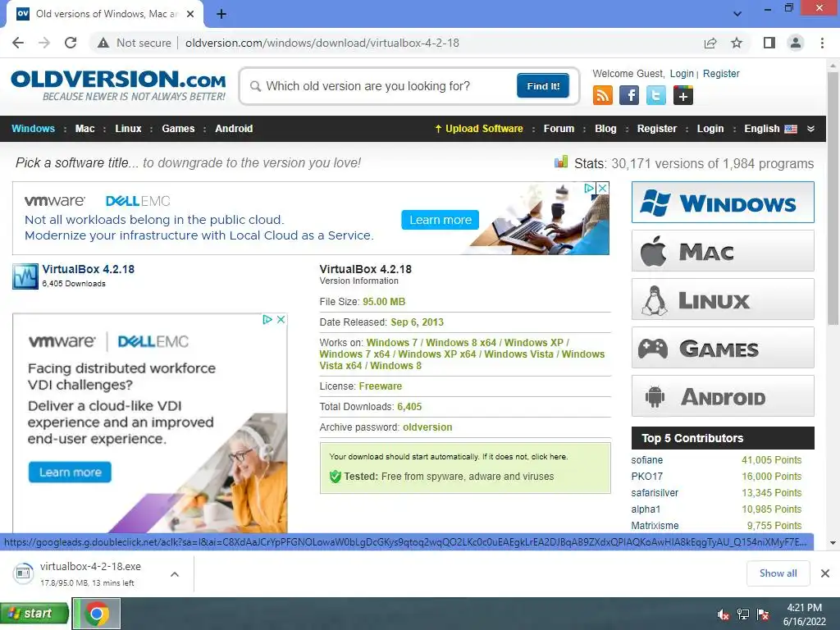Click the RSS feed icon
The width and height of the screenshot is (840, 630).
click(603, 95)
